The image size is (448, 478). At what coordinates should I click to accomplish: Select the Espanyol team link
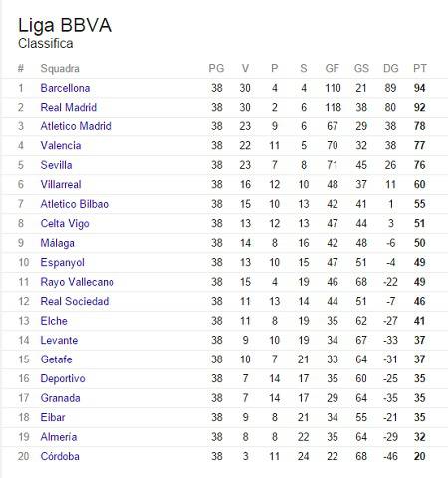62,263
